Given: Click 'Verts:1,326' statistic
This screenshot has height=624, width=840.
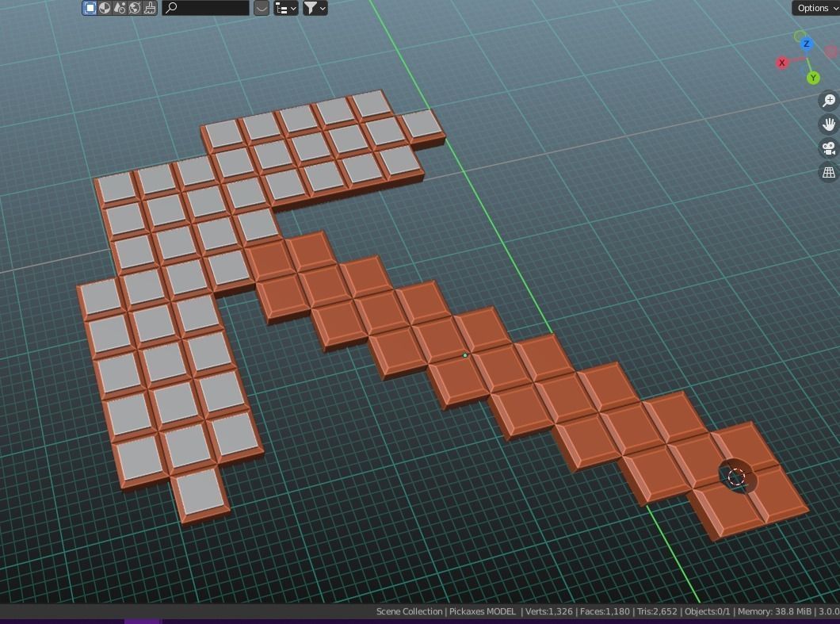Looking at the screenshot, I should (548, 611).
